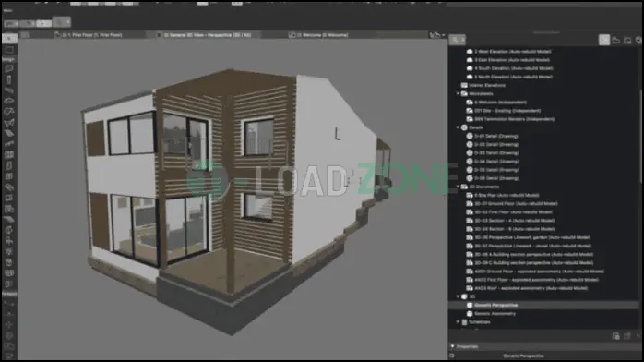
Task: Select the Schedules folder label
Action: point(479,321)
